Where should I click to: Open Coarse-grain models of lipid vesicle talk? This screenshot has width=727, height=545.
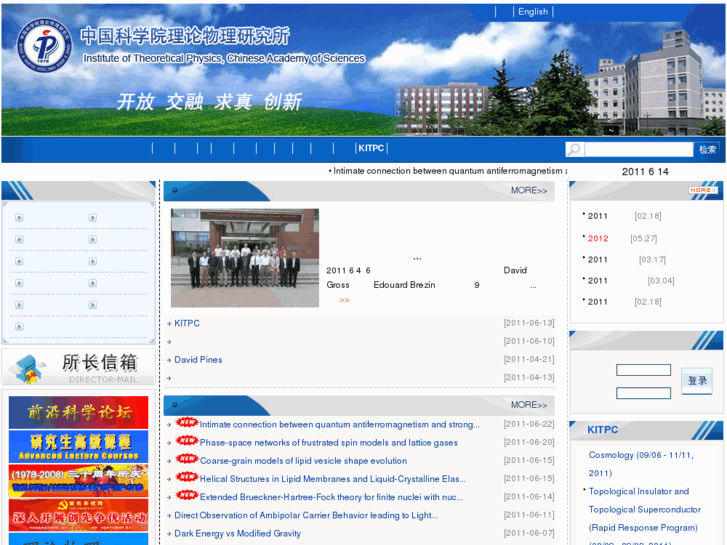click(303, 461)
